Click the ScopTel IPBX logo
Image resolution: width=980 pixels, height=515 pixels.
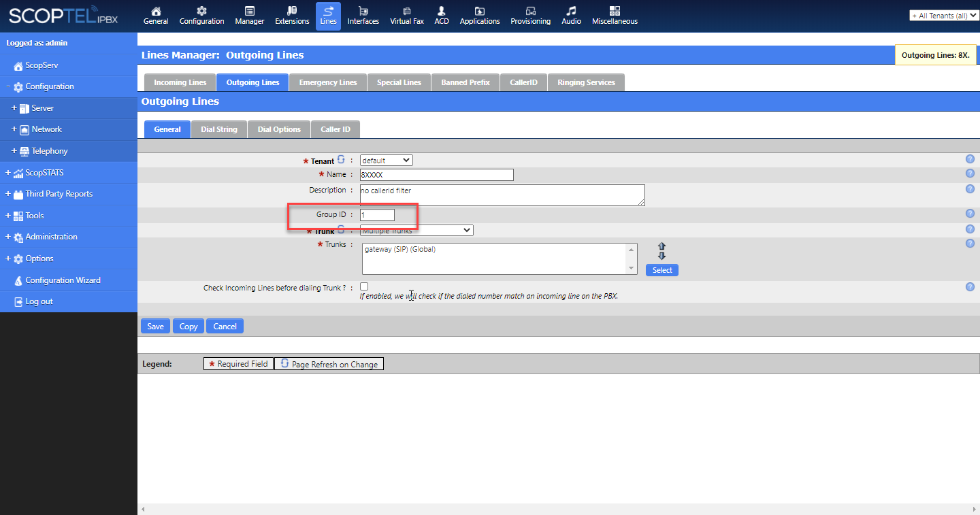pyautogui.click(x=63, y=16)
